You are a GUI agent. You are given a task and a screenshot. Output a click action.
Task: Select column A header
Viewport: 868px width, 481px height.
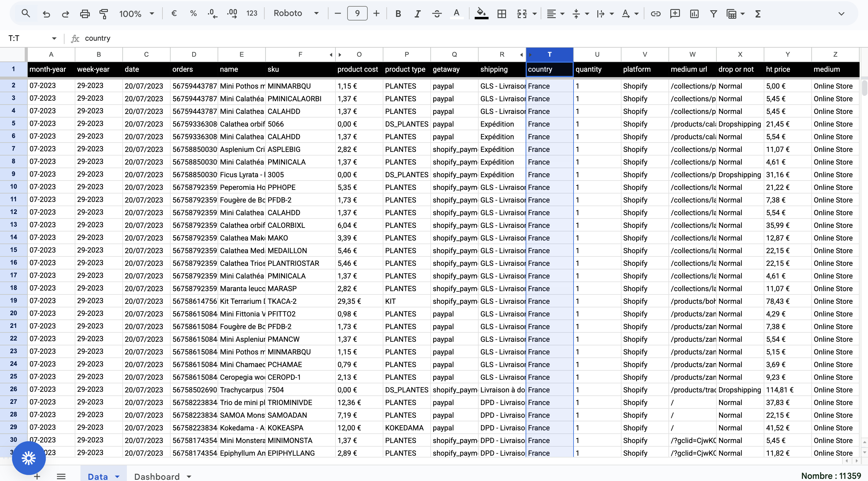(51, 55)
